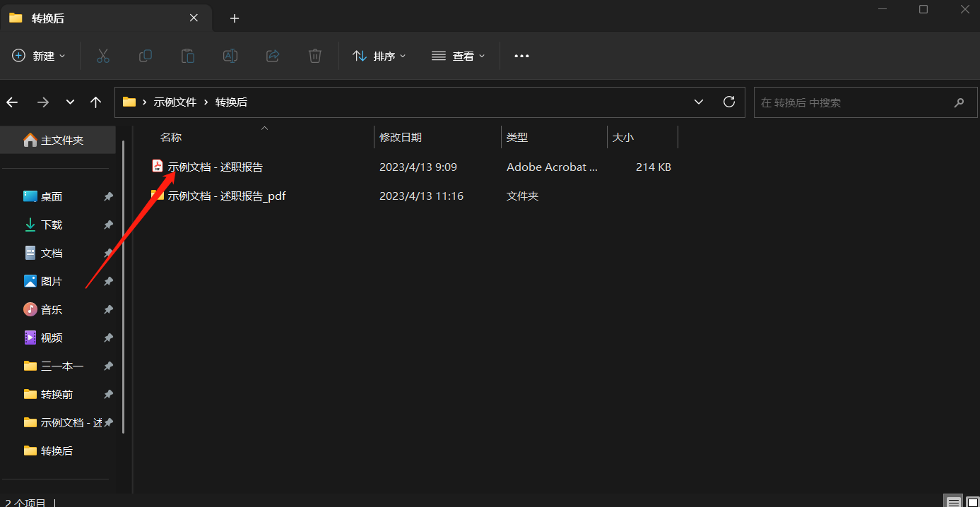
Task: Click the See more ellipsis menu
Action: click(521, 56)
